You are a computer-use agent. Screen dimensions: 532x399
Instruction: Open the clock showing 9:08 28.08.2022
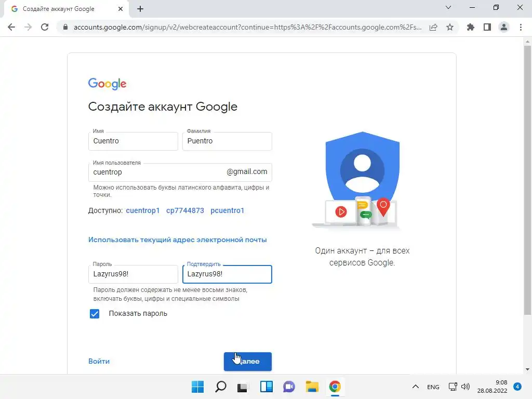(493, 387)
